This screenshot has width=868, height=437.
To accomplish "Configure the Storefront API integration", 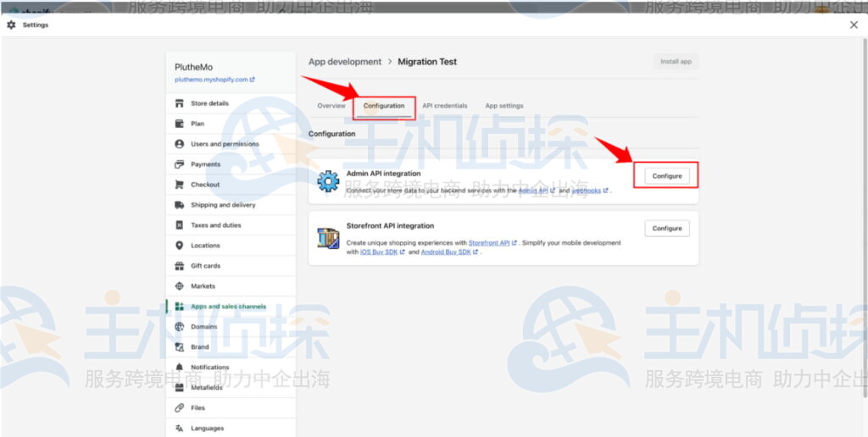I will click(x=666, y=229).
